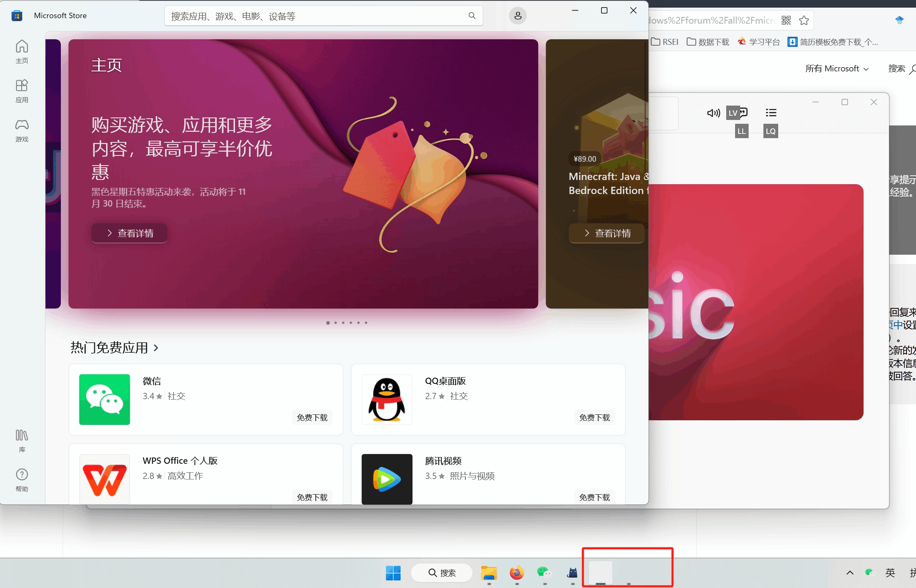The width and height of the screenshot is (916, 588).
Task: Open Firefox from the taskbar
Action: (517, 573)
